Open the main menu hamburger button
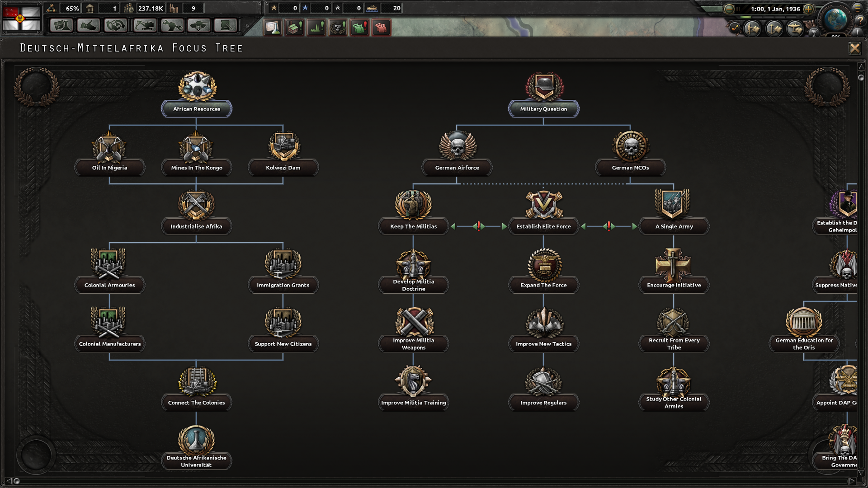Screen dimensions: 868x488 tap(858, 7)
